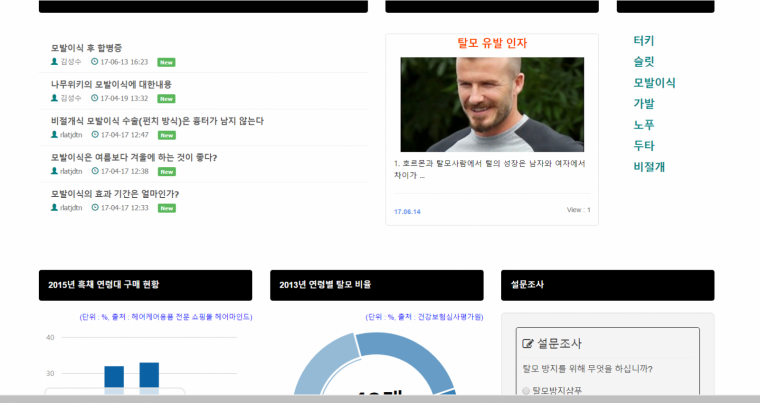Click the medium blue donut chart segment
The height and width of the screenshot is (403, 760).
(x=410, y=356)
